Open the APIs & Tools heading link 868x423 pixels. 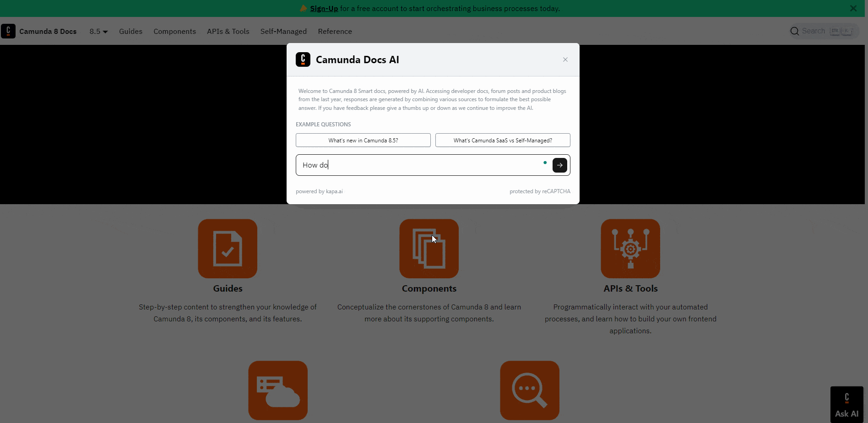[x=630, y=288]
